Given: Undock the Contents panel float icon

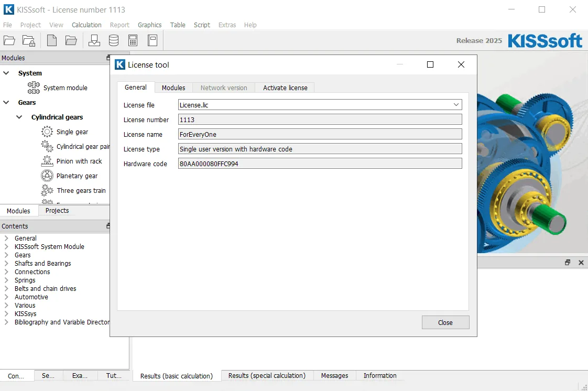Looking at the screenshot, I should click(108, 226).
